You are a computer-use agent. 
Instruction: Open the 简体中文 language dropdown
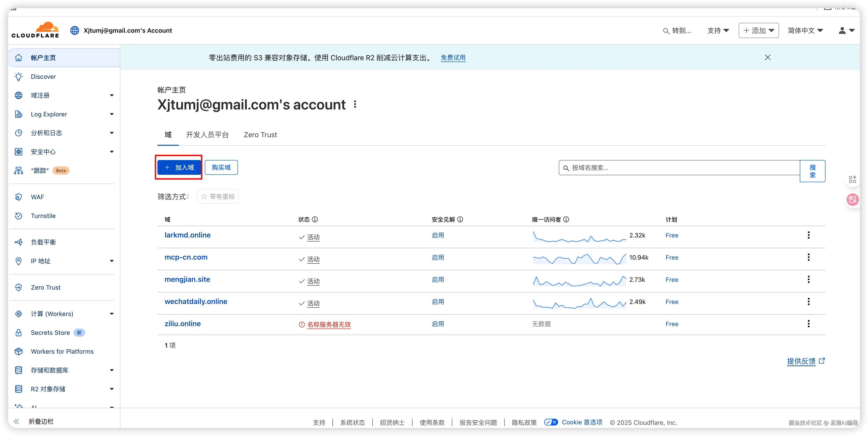tap(805, 30)
